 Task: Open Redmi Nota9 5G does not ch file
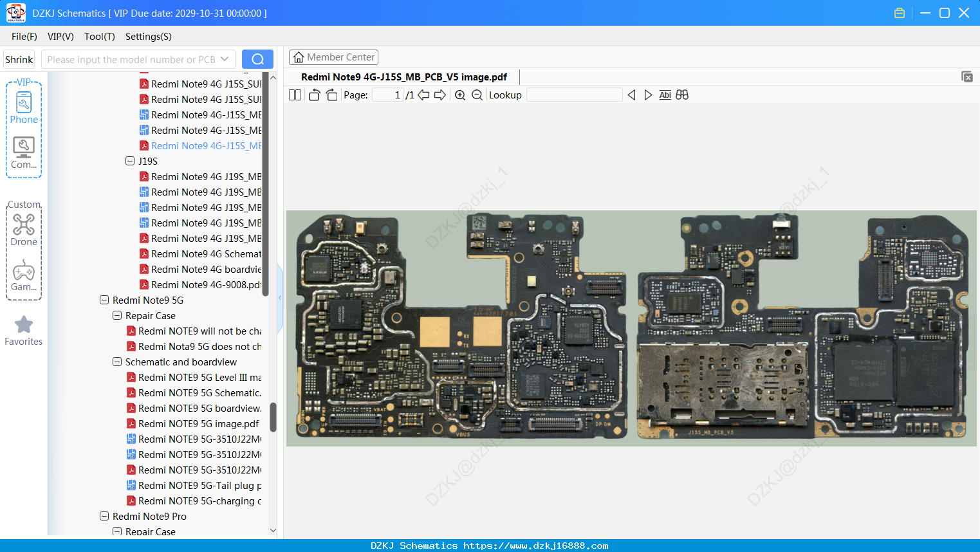(194, 347)
